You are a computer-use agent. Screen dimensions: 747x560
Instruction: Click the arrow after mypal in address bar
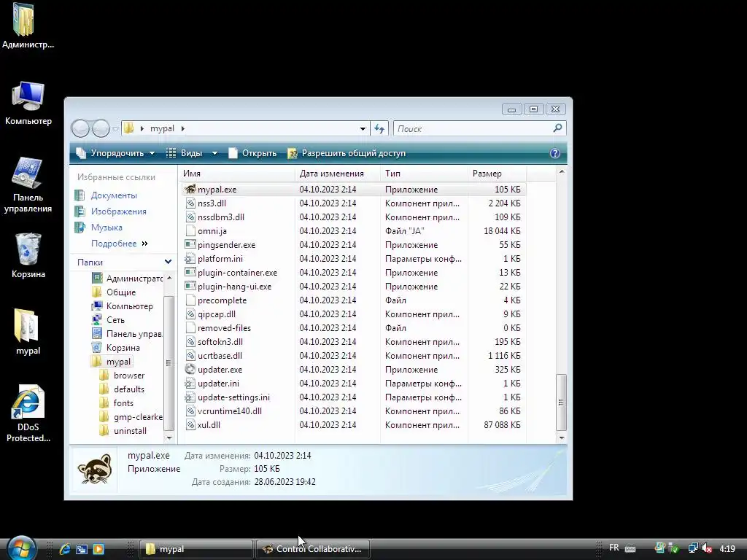[x=183, y=128]
